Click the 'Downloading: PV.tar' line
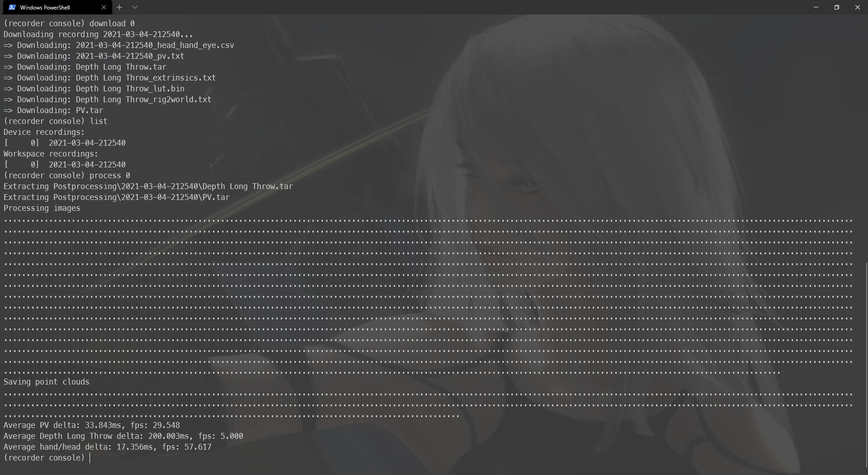 (60, 110)
